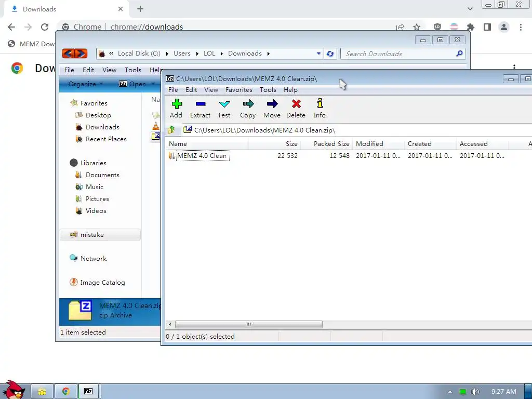Open Explorer Tools menu

point(132,70)
